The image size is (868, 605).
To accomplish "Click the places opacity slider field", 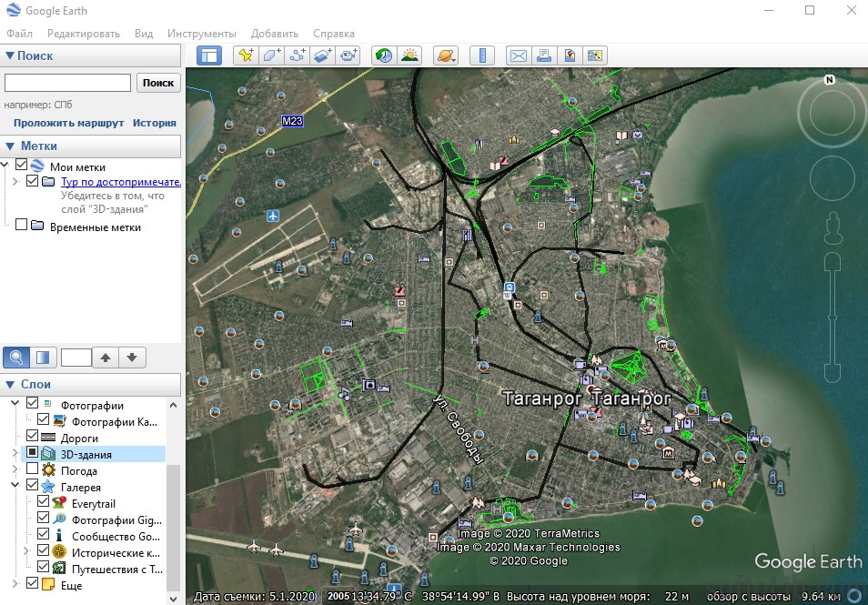I will 76,358.
